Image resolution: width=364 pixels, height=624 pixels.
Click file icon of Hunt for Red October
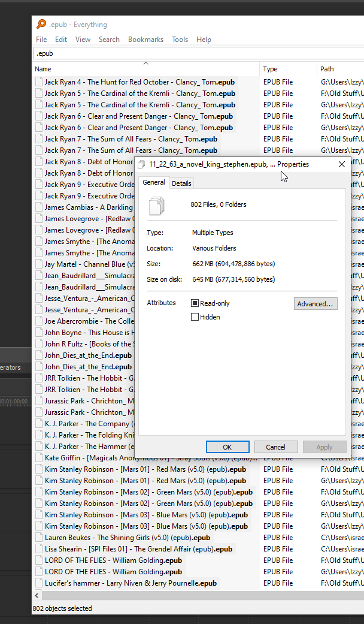pos(38,82)
